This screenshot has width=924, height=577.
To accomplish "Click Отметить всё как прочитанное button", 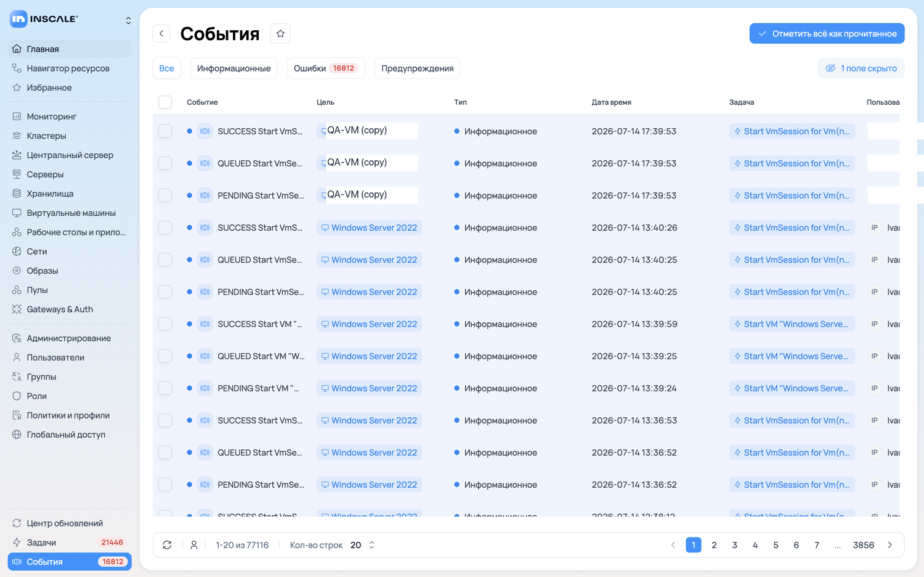I will point(827,33).
